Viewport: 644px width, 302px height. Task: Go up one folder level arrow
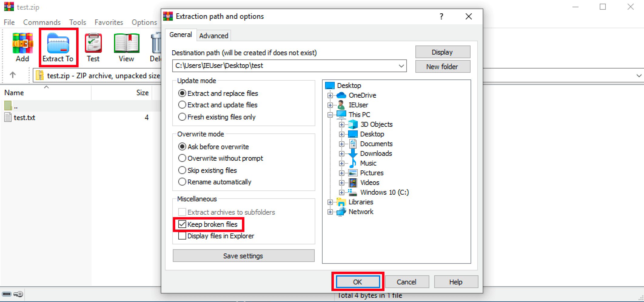click(12, 75)
